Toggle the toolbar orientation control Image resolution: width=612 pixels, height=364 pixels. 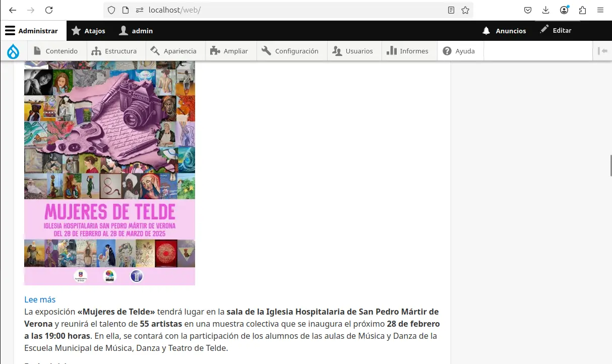603,50
